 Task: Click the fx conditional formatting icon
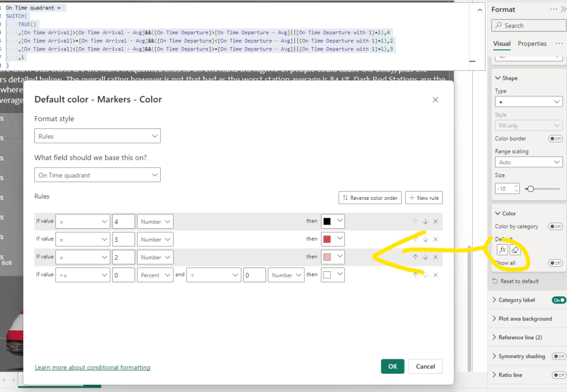[x=502, y=250]
